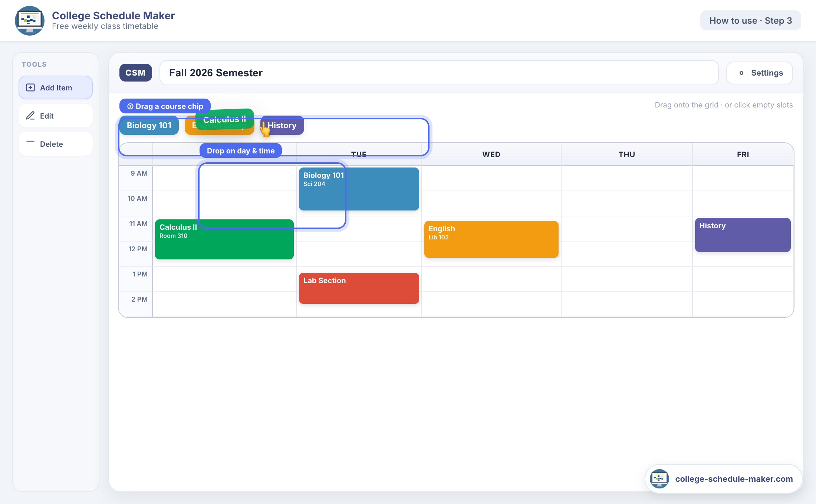Click the 10 AM time label
This screenshot has width=816, height=504.
tap(138, 199)
